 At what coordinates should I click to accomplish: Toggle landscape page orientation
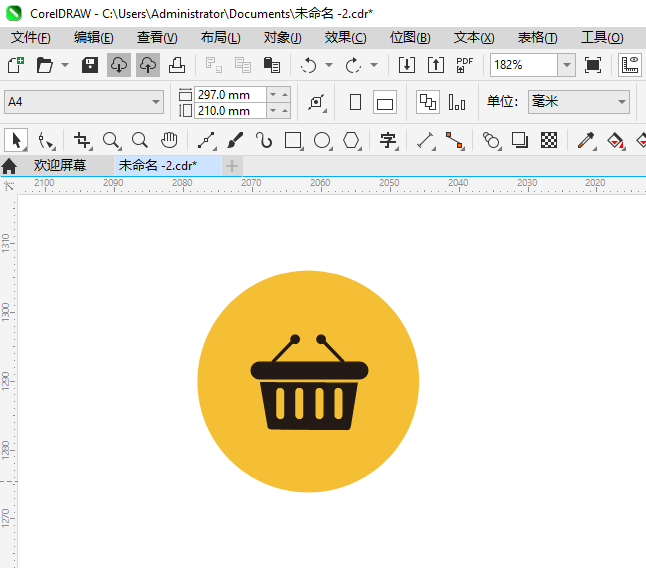click(385, 102)
